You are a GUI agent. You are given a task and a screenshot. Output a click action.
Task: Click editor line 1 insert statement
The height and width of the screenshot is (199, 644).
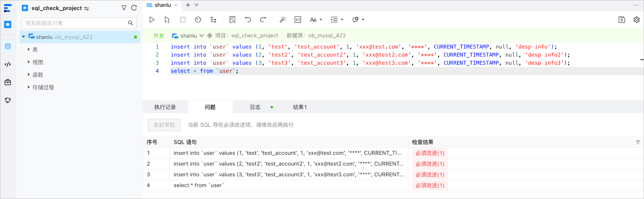tap(364, 47)
